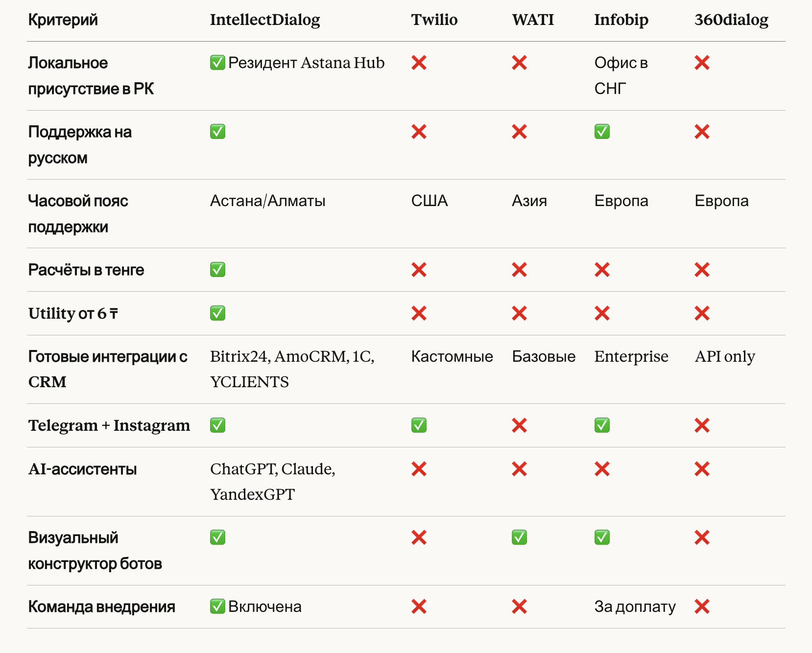The image size is (812, 653).
Task: Click the API only cell text
Action: coord(724,356)
